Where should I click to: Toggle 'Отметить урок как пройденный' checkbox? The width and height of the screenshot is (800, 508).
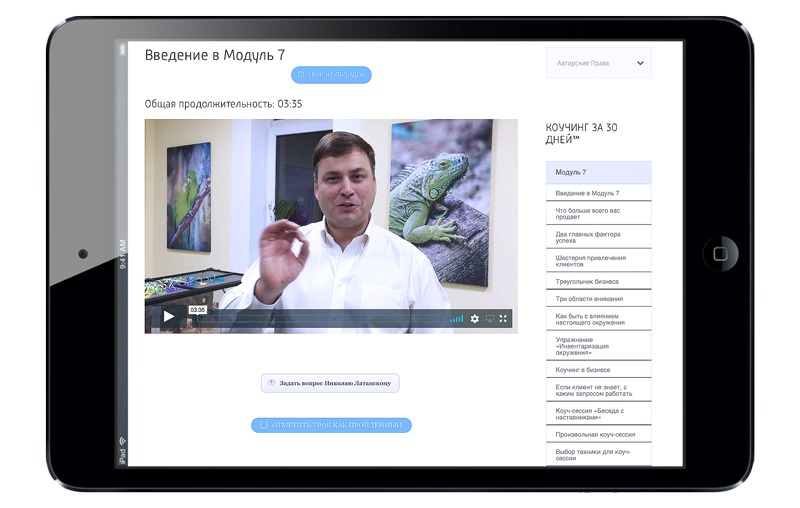(x=264, y=425)
